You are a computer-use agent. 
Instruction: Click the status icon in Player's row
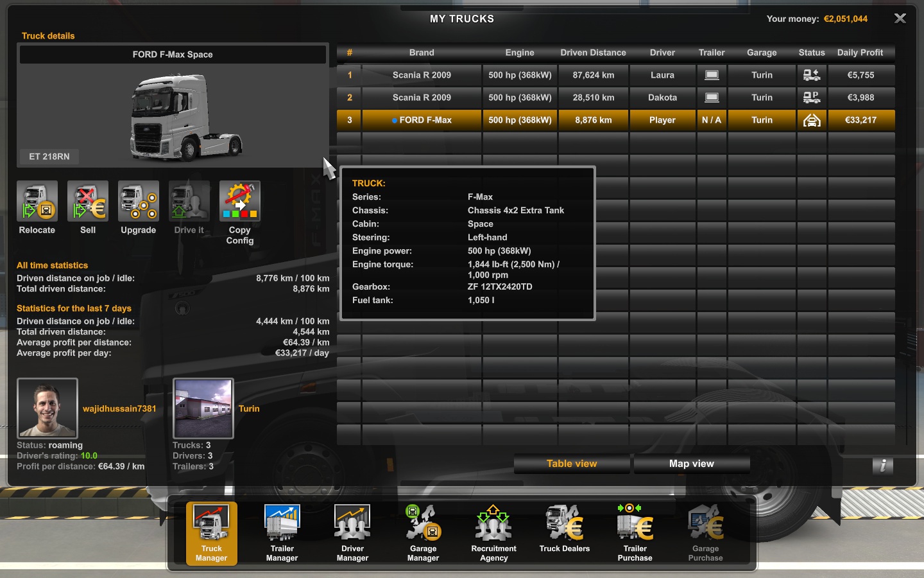click(x=812, y=120)
